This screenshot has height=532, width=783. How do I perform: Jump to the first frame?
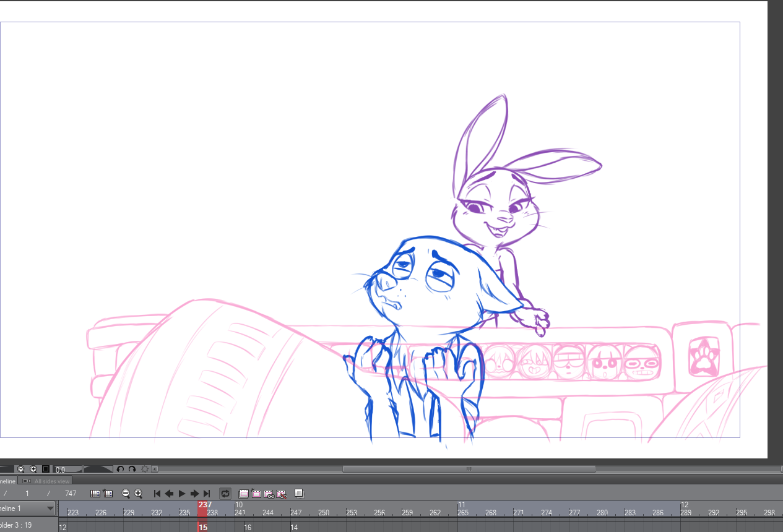(x=157, y=494)
